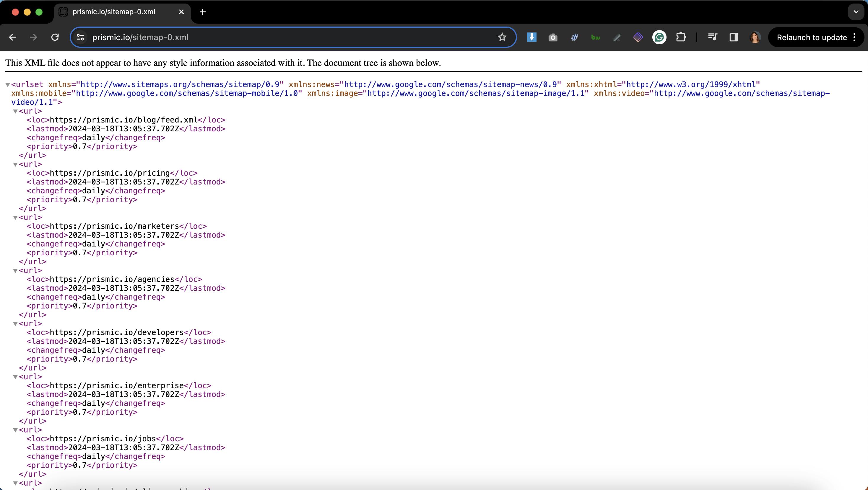Bookmark this page with the star icon
868x490 pixels.
(502, 37)
